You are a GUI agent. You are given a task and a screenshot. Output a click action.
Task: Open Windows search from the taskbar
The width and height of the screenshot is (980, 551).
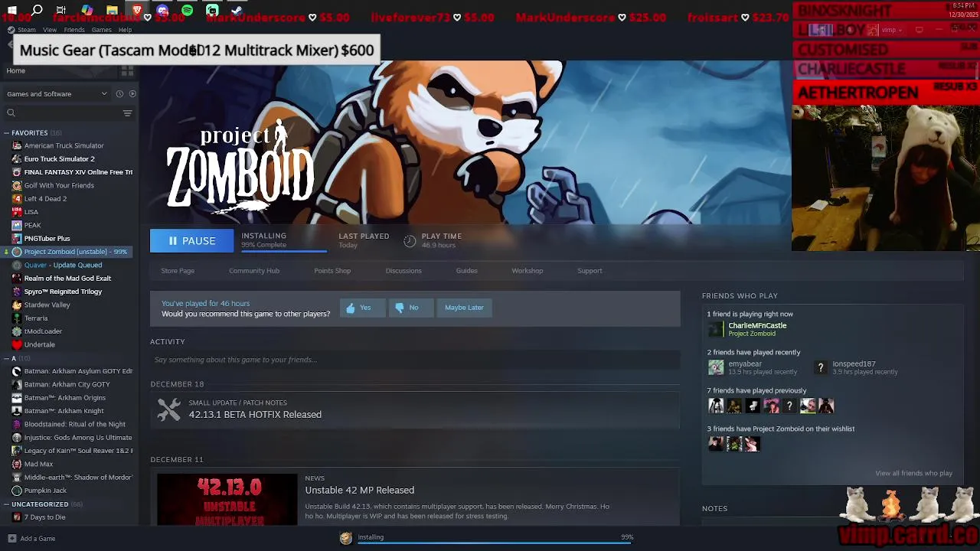tap(37, 10)
